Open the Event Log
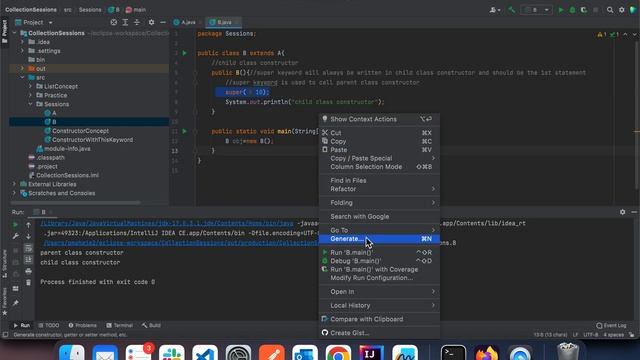This screenshot has width=640, height=360. coord(611,325)
